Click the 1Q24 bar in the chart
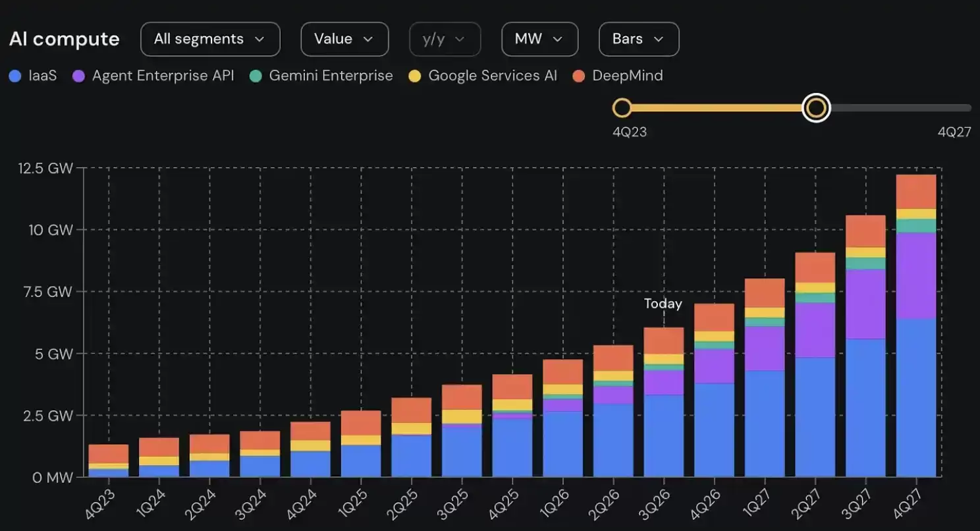 (x=159, y=457)
